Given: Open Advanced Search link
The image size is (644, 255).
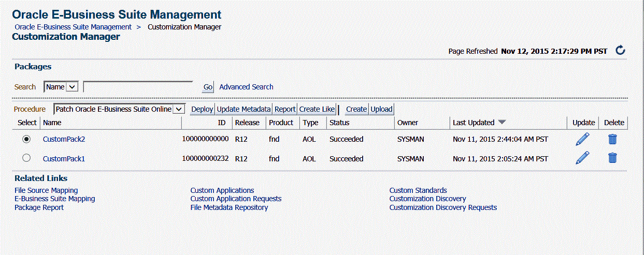Looking at the screenshot, I should [x=246, y=87].
